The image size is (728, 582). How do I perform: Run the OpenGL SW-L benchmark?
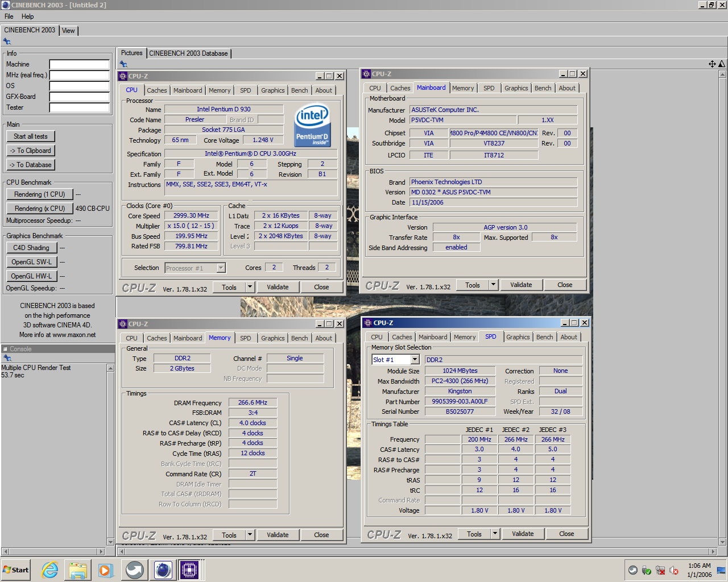pyautogui.click(x=31, y=262)
